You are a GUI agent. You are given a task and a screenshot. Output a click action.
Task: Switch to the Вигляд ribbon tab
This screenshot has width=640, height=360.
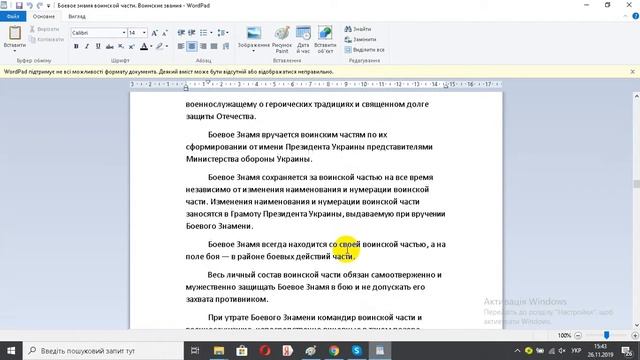(x=77, y=16)
